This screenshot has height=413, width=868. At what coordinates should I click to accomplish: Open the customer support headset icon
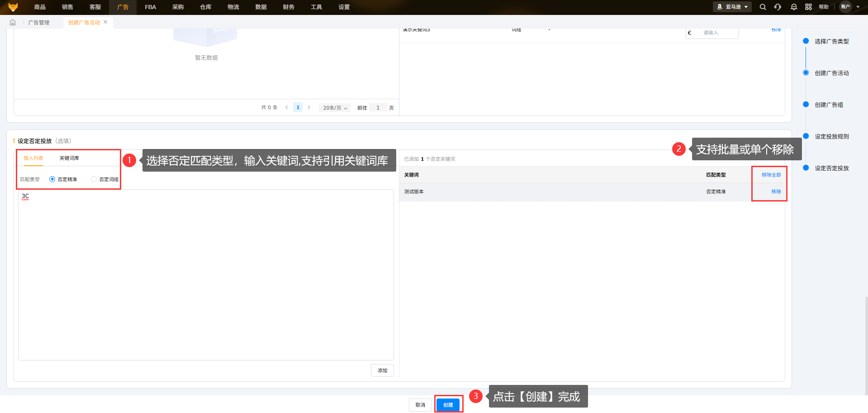(x=778, y=7)
